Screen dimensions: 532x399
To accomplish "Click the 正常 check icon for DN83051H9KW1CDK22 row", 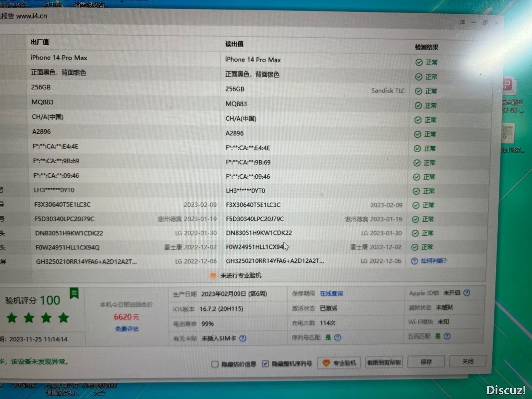I will coord(415,233).
